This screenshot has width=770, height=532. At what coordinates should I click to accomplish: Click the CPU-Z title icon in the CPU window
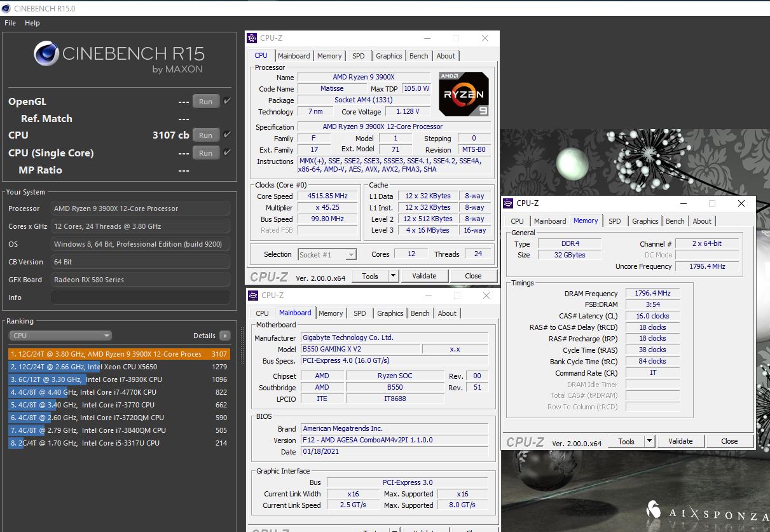point(252,38)
